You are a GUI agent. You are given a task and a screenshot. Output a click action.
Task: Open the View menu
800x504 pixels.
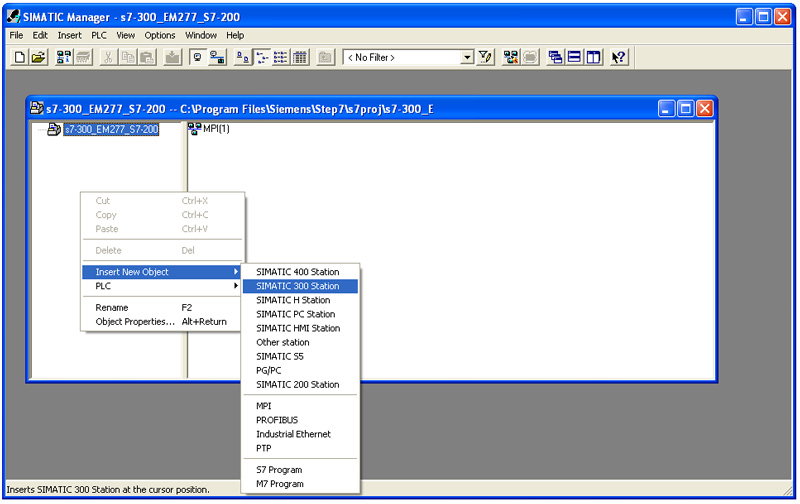point(126,35)
